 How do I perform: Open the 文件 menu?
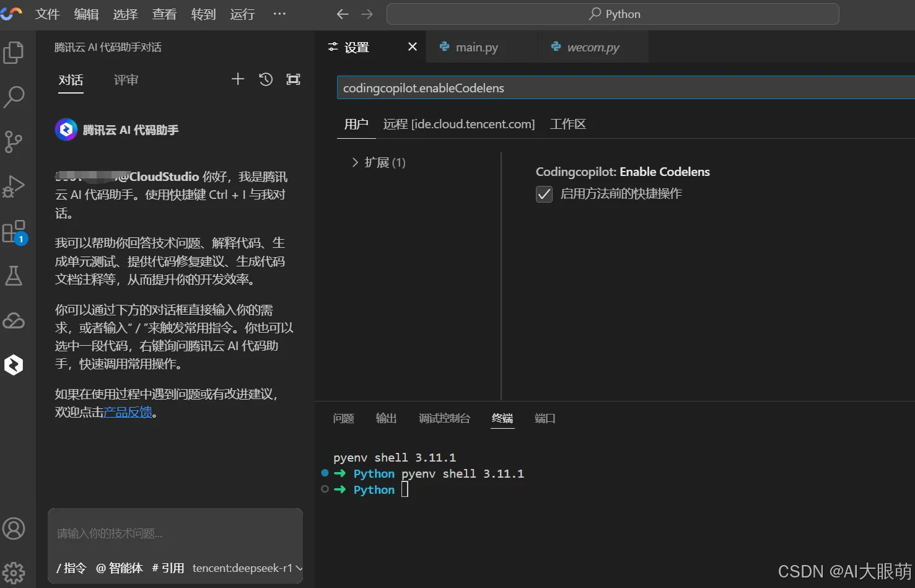[47, 14]
